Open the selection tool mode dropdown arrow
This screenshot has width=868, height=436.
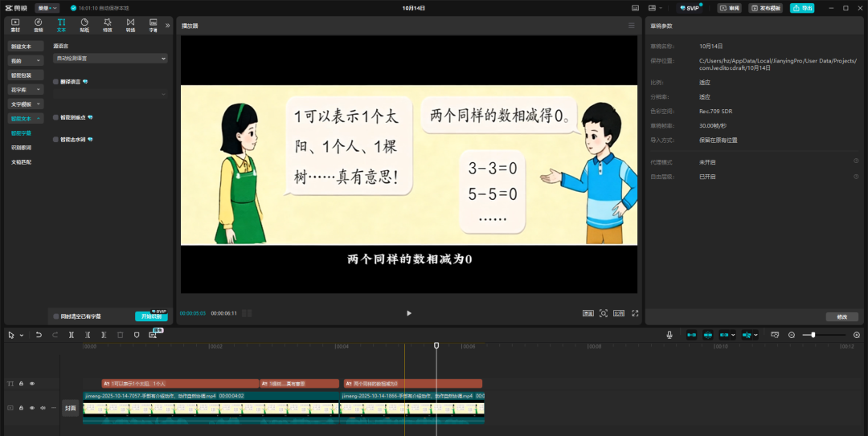coord(22,336)
